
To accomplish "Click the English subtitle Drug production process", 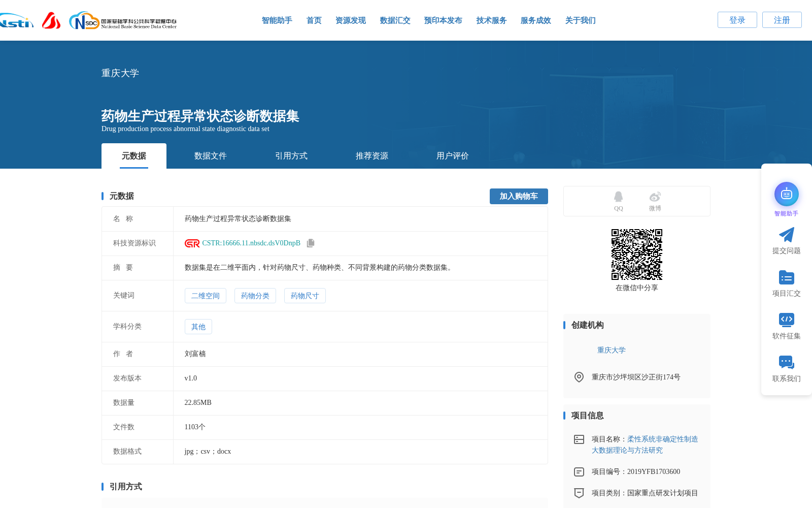I will [185, 129].
